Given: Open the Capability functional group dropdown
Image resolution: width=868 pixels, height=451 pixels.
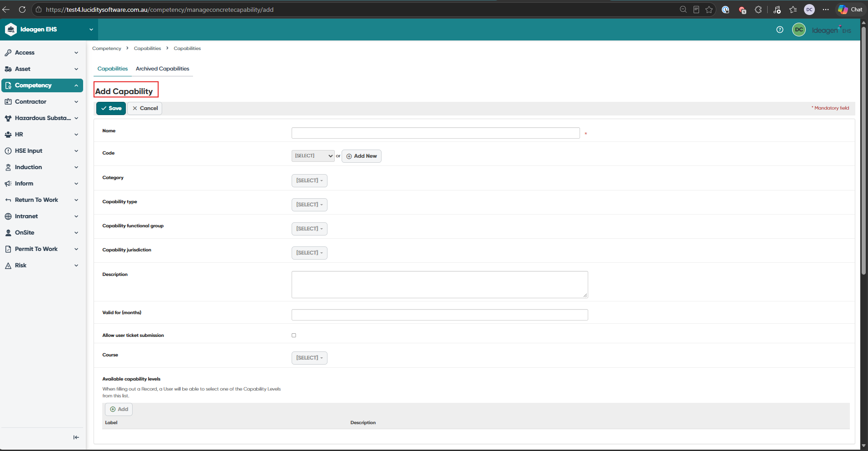Looking at the screenshot, I should [309, 229].
